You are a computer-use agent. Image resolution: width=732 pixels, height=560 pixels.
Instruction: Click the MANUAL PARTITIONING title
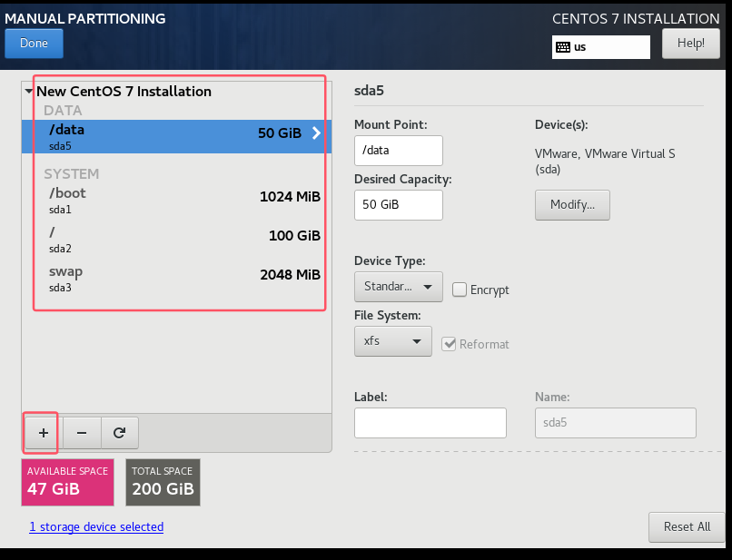[85, 19]
